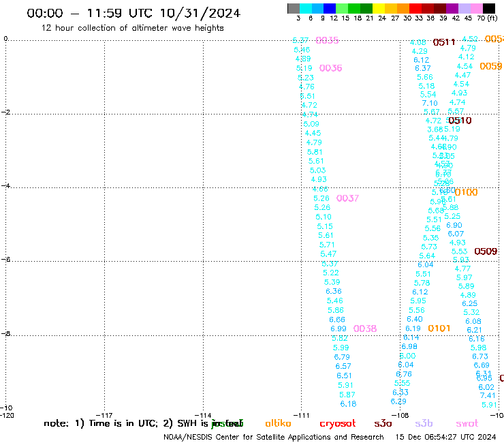
Task: Select the 6.79 wave height value
Action: coord(342,357)
